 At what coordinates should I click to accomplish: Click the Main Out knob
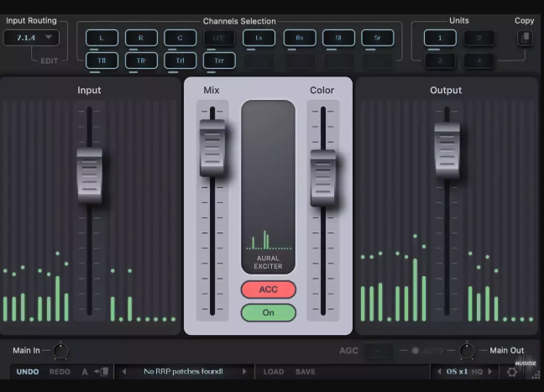[466, 351]
